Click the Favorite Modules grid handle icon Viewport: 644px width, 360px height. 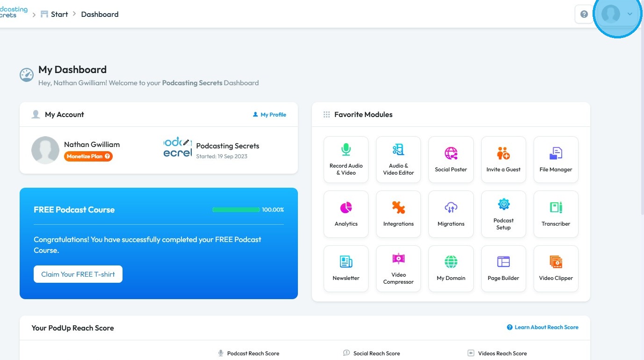tap(326, 115)
